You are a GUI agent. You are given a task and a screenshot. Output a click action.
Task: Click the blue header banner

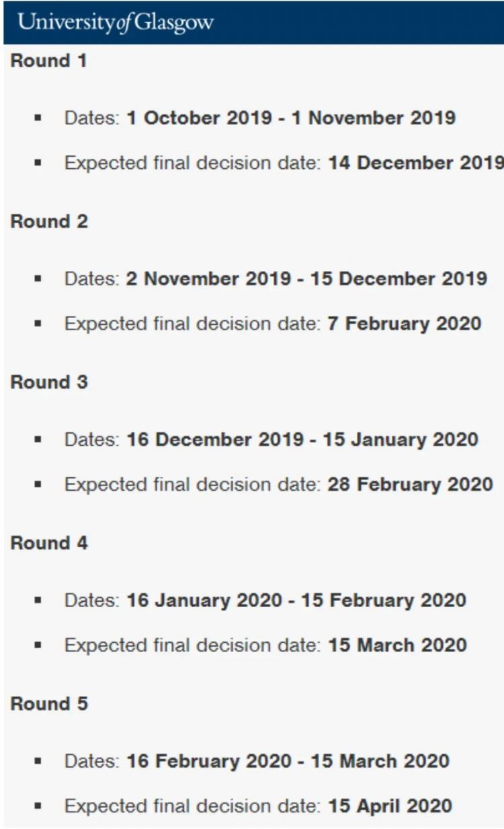coord(252,22)
